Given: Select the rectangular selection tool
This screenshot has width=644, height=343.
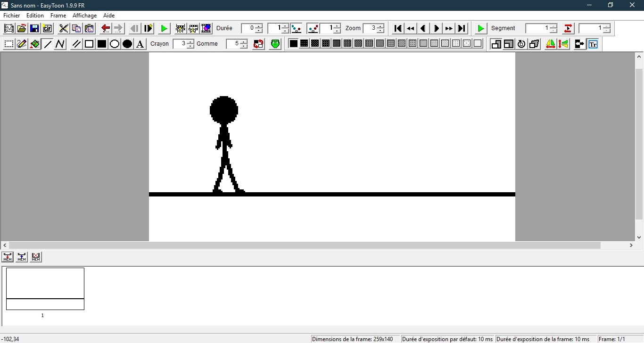Looking at the screenshot, I should click(8, 43).
